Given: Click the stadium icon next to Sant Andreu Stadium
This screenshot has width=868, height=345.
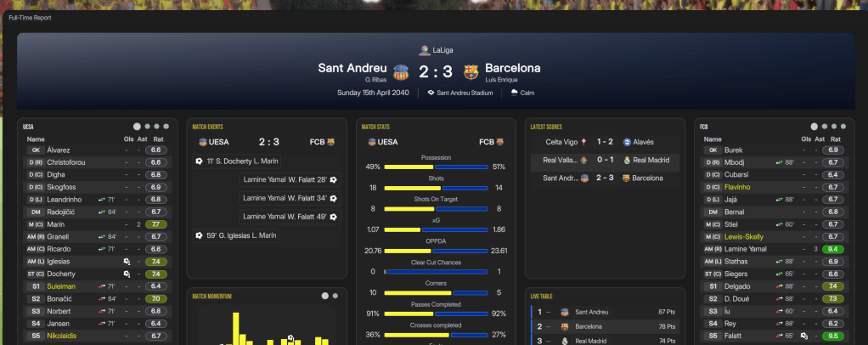Looking at the screenshot, I should click(x=431, y=93).
